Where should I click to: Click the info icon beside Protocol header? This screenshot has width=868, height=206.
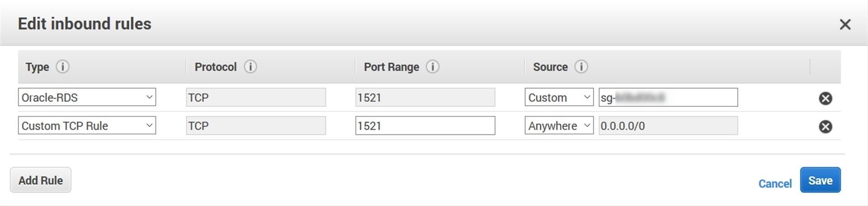[x=250, y=67]
